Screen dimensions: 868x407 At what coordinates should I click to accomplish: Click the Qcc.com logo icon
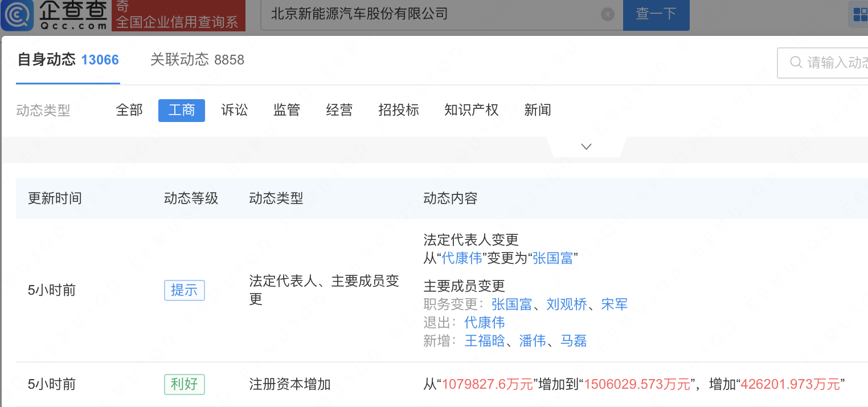(x=16, y=15)
